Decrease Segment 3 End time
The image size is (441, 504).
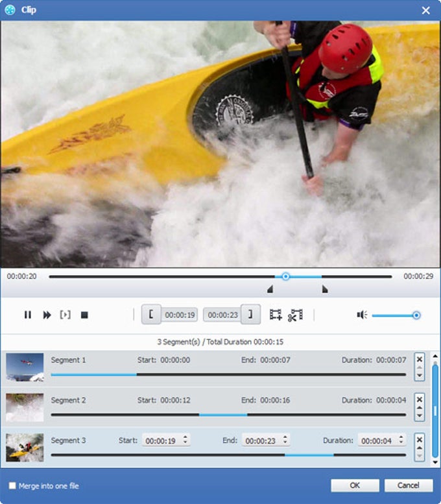[x=285, y=443]
